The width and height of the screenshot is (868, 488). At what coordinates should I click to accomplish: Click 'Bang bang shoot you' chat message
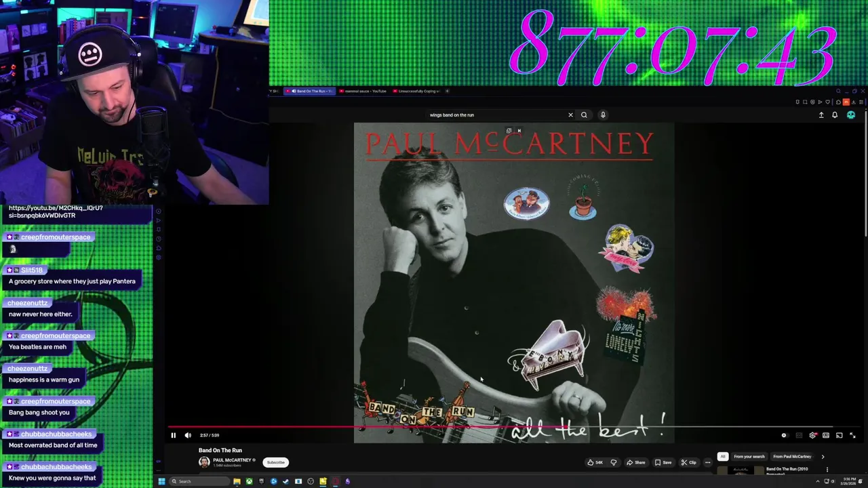pyautogui.click(x=39, y=412)
